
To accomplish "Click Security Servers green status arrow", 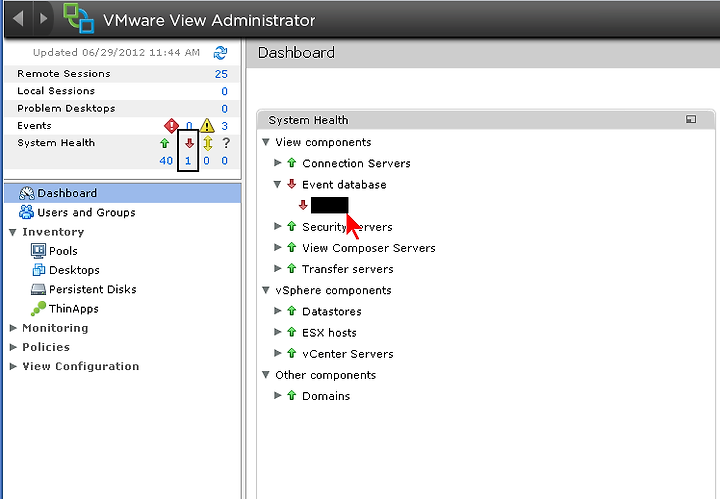I will pyautogui.click(x=292, y=226).
